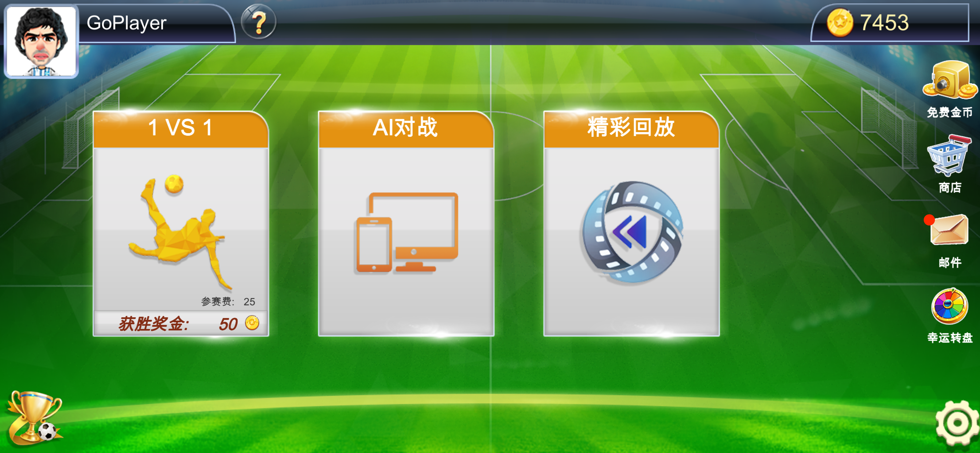Click the GoPlayer username label

126,23
